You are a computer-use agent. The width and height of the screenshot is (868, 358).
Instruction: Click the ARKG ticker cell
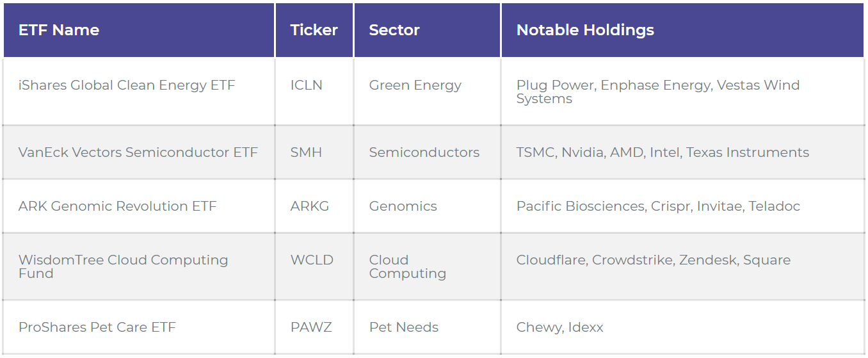coord(310,206)
